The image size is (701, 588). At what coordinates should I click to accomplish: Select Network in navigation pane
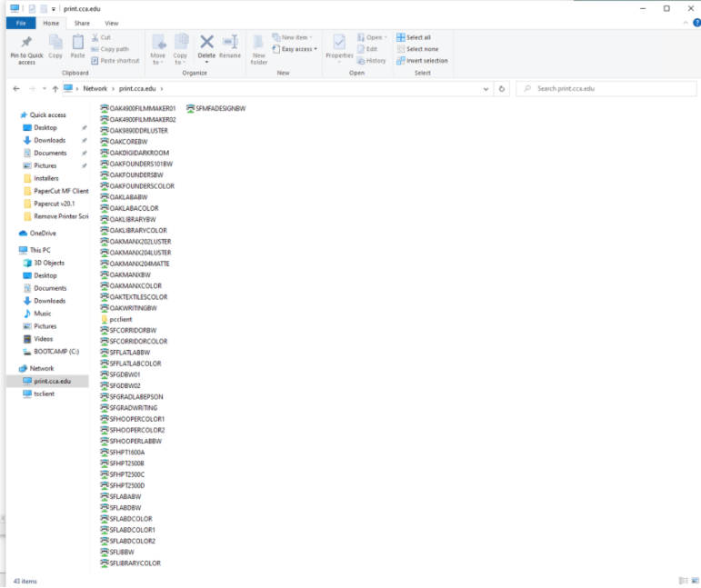pos(42,369)
